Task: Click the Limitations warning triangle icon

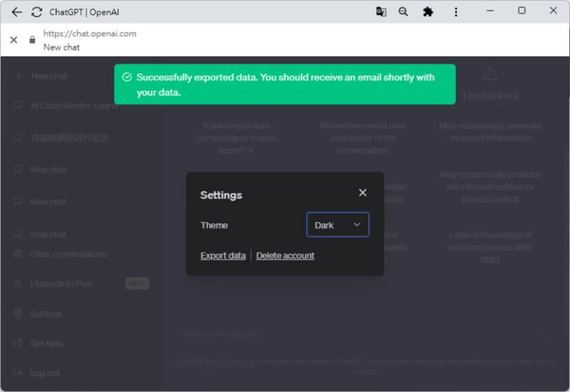Action: [490, 74]
